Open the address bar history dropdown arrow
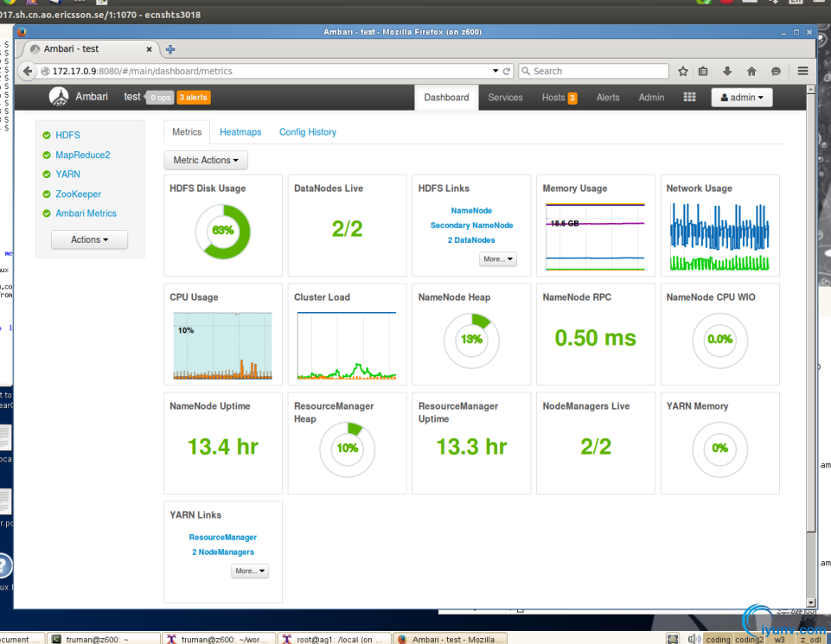 point(495,70)
